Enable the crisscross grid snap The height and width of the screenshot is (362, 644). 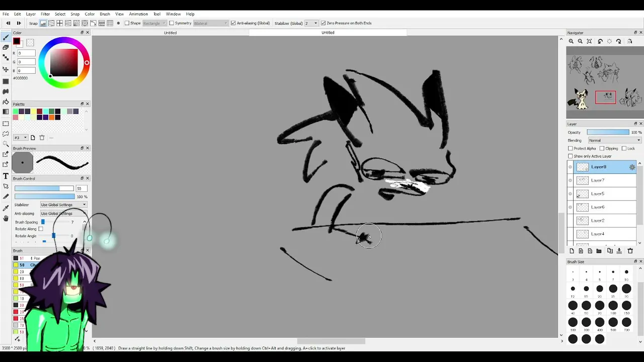[60, 23]
